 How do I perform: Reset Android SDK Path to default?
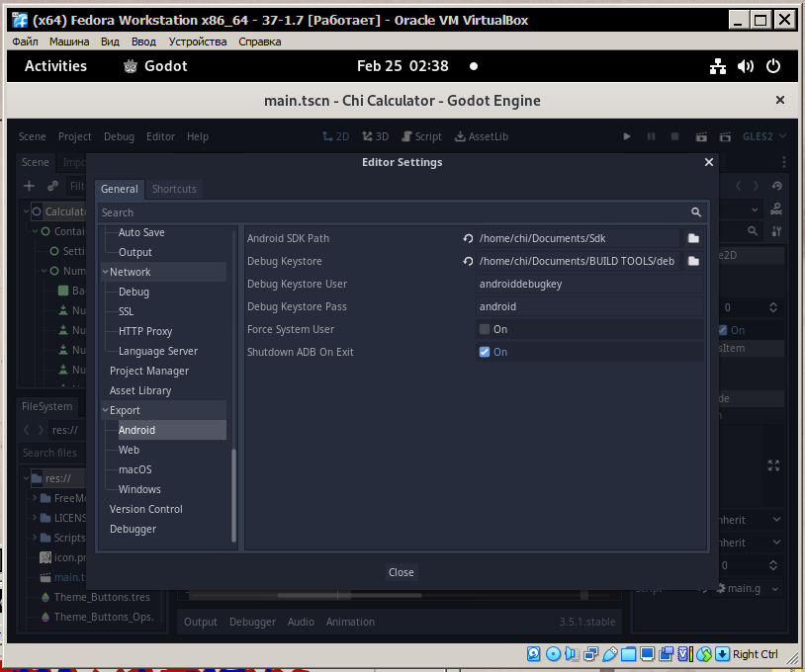pos(468,238)
